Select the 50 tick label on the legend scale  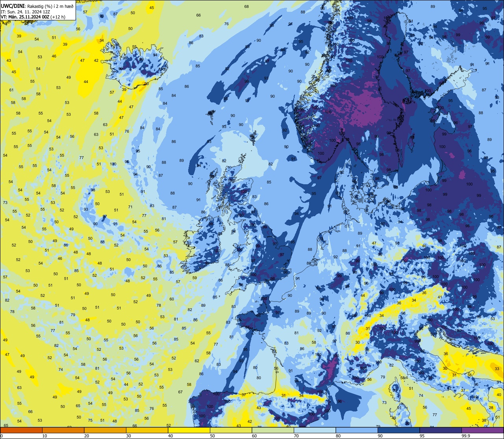[x=212, y=436]
